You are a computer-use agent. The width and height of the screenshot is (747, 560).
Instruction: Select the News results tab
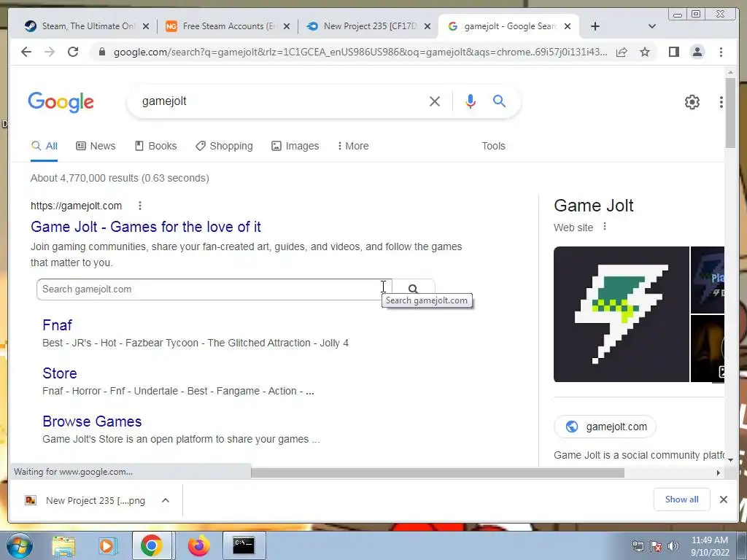click(x=96, y=146)
